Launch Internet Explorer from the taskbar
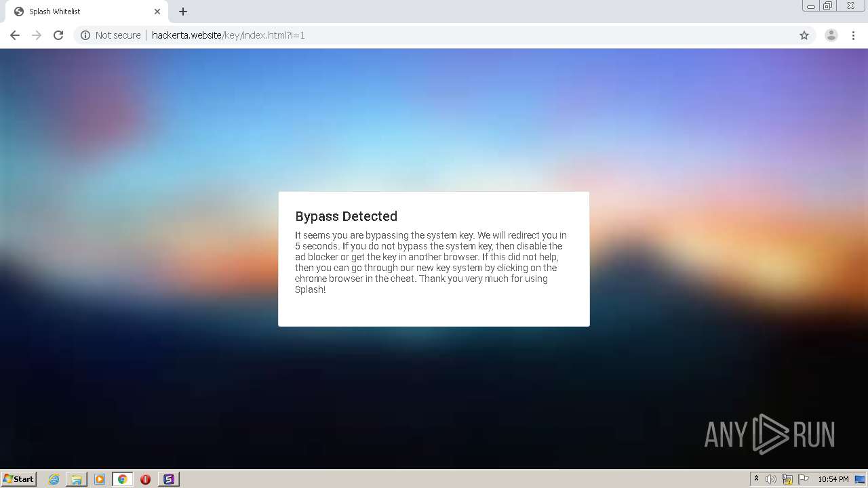Image resolution: width=868 pixels, height=488 pixels. [54, 479]
